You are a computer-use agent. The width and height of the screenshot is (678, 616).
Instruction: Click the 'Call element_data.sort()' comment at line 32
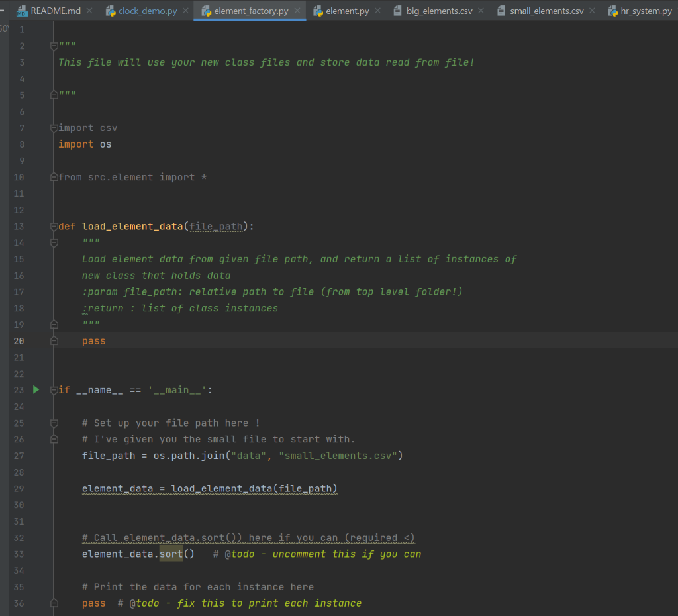(248, 538)
